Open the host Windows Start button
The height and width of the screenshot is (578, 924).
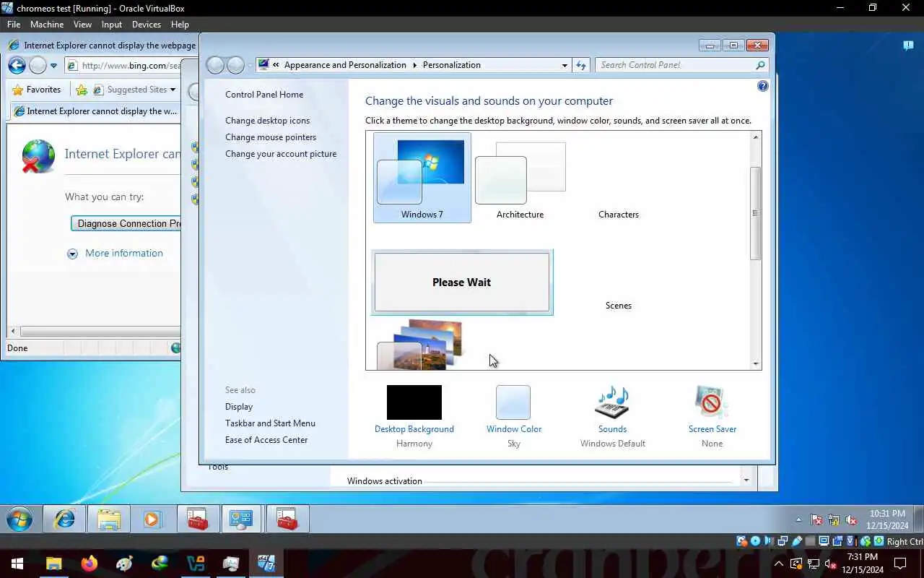(x=17, y=564)
